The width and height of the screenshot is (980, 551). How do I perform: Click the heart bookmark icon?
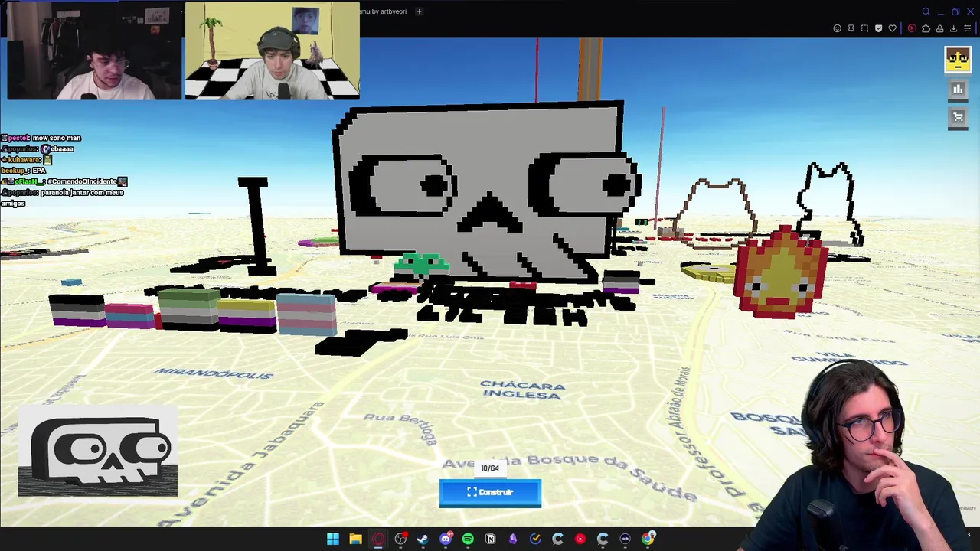pos(892,28)
